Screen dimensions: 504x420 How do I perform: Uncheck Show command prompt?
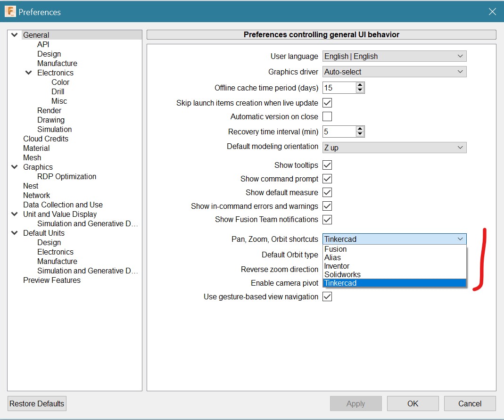(x=327, y=179)
